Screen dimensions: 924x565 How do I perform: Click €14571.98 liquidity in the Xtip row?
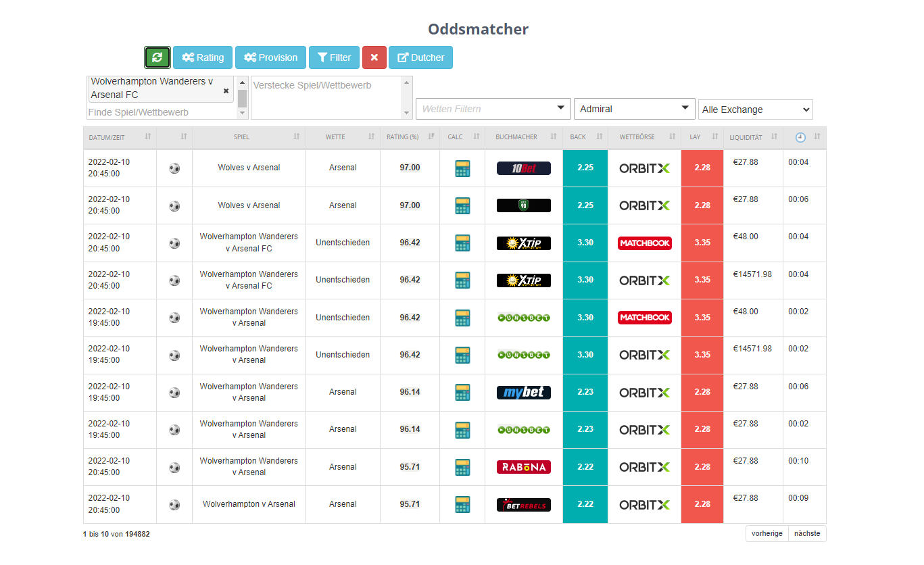pos(752,274)
